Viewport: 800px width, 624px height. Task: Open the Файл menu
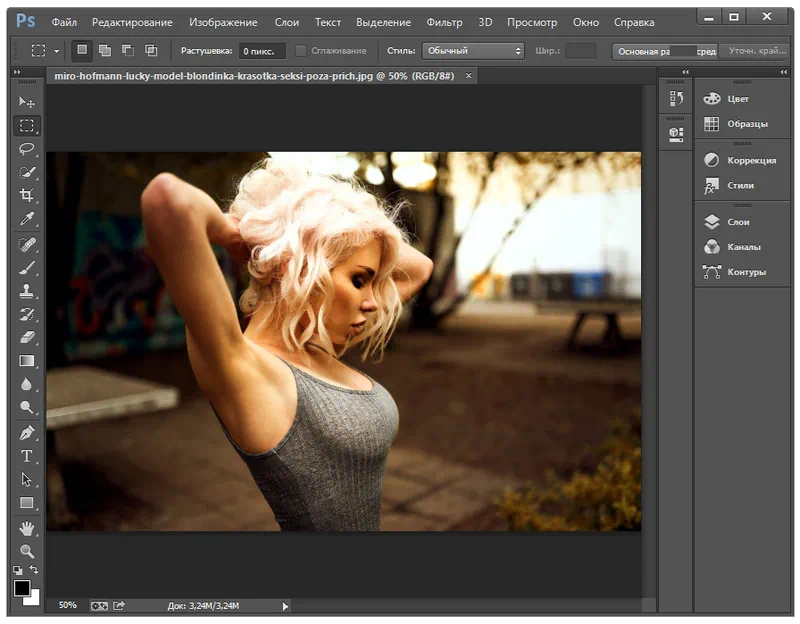click(64, 22)
